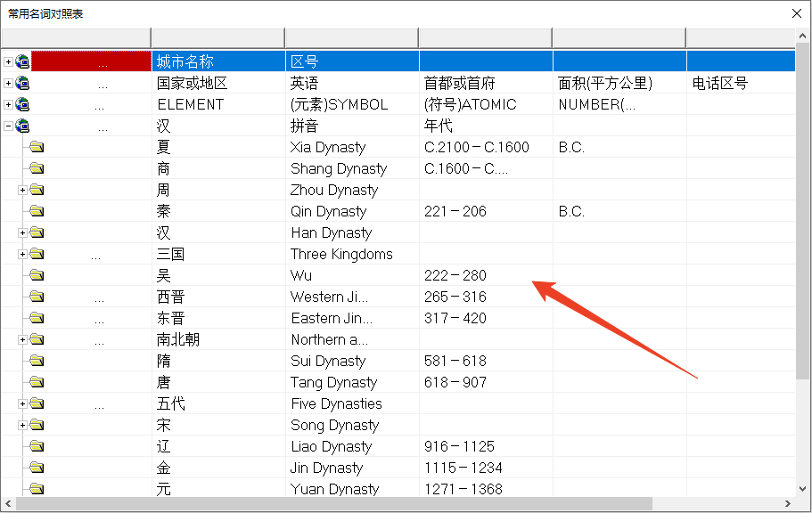Screen dimensions: 812x513
Task: Expand the 三国 Three Kingdoms node
Action: (x=21, y=254)
